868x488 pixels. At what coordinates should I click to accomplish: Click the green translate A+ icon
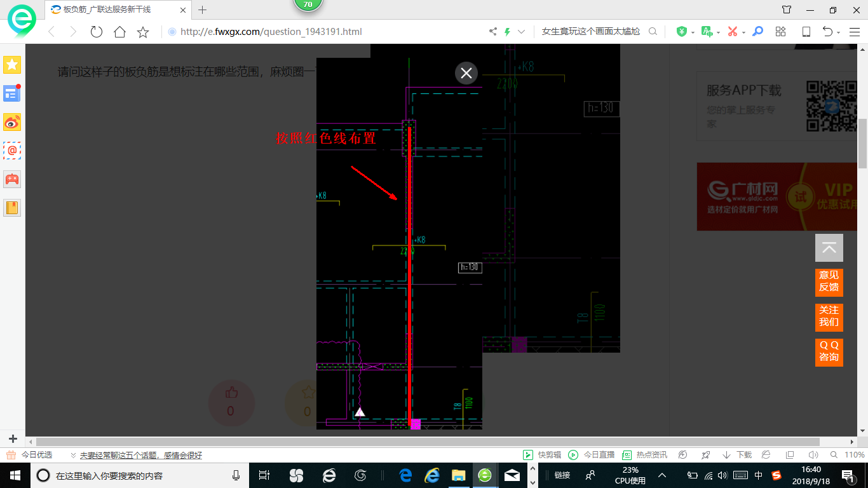[x=707, y=31]
